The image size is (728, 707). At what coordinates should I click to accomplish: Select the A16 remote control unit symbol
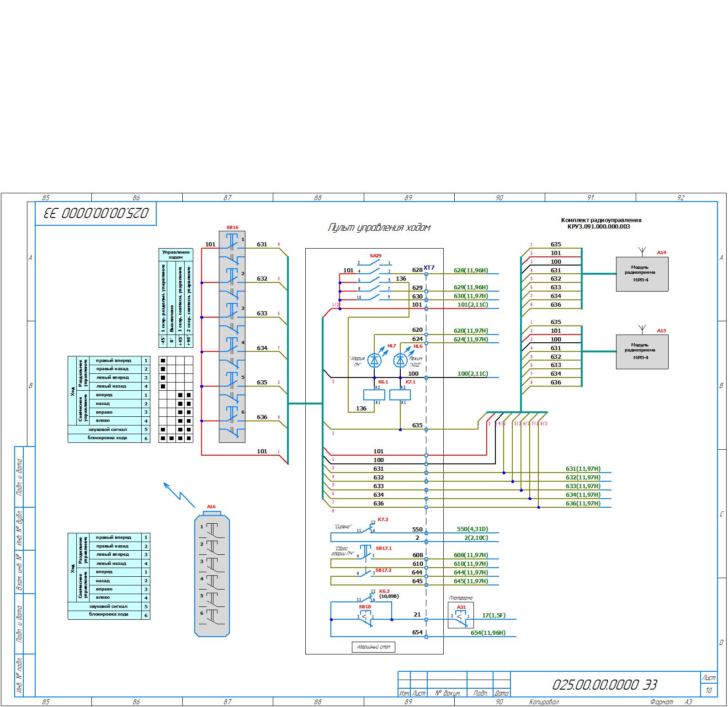click(x=212, y=575)
